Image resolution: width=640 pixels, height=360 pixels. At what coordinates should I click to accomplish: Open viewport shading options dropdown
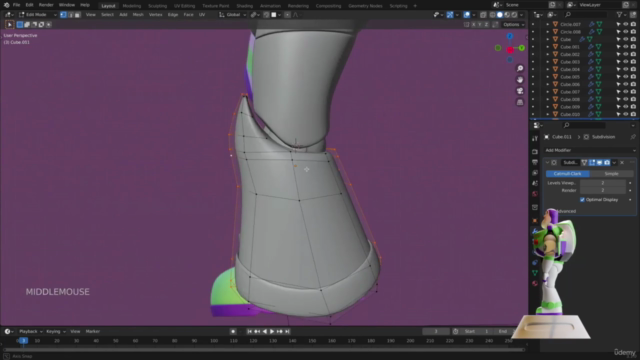coord(522,15)
